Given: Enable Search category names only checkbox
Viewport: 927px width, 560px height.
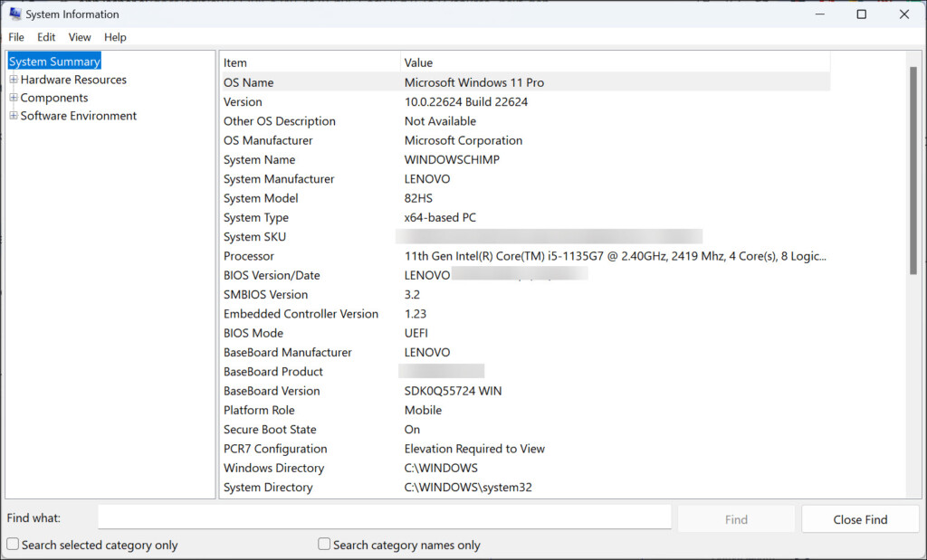Looking at the screenshot, I should [324, 545].
